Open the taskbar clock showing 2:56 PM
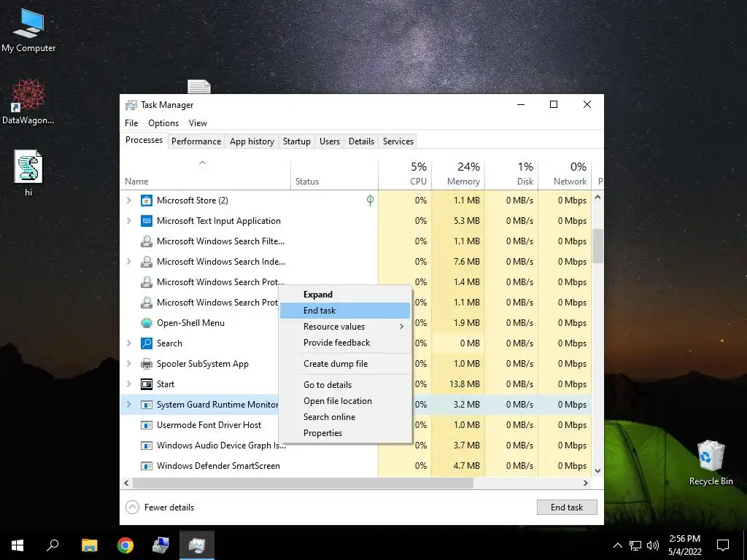The image size is (747, 560). (x=684, y=545)
